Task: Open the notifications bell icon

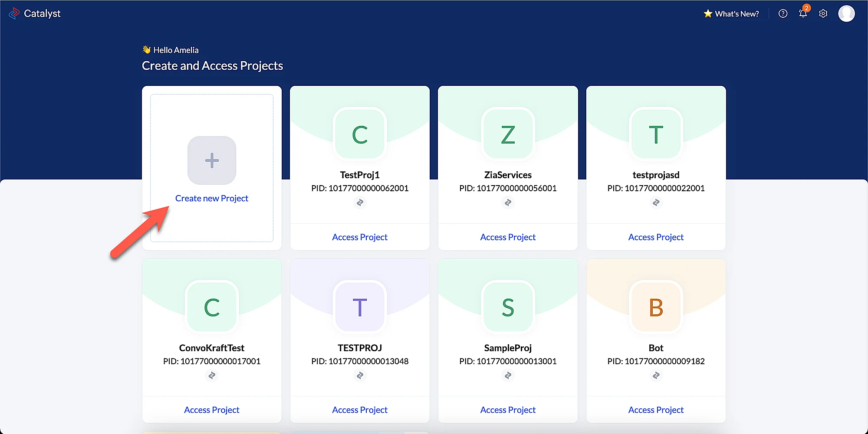Action: (803, 14)
